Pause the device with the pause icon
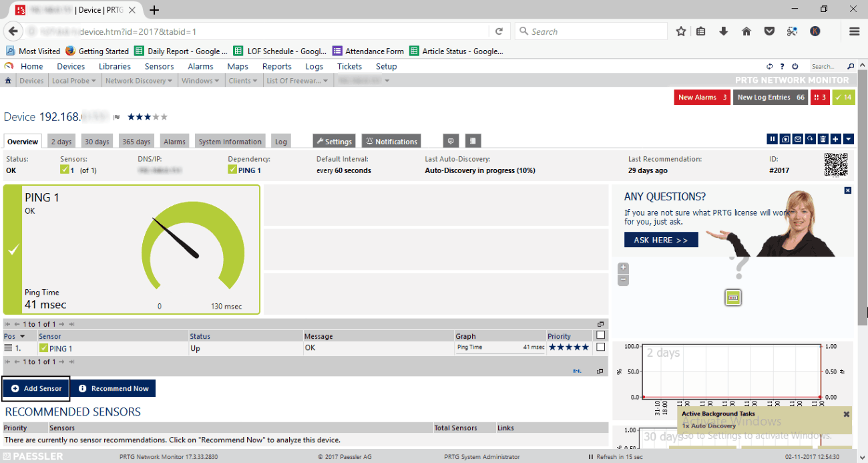The height and width of the screenshot is (463, 868). pyautogui.click(x=773, y=139)
